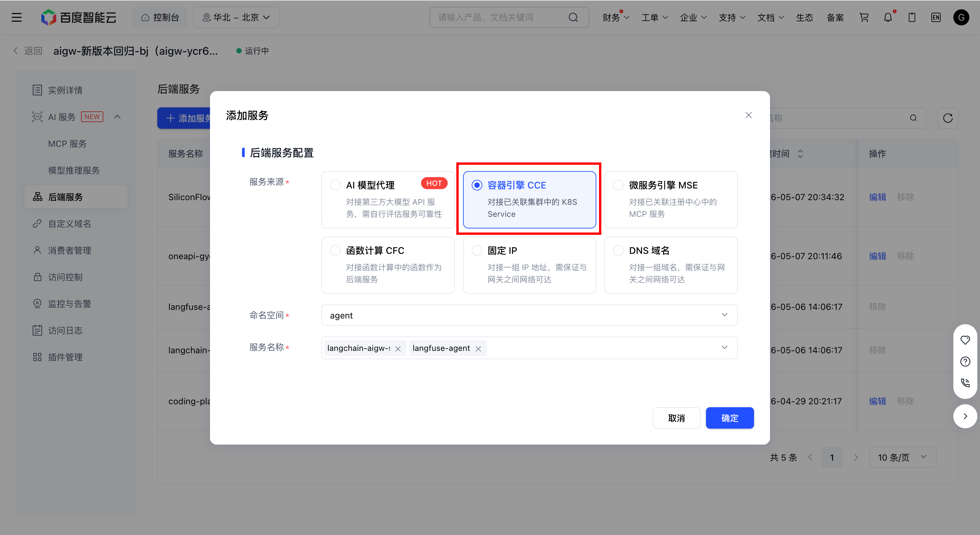The height and width of the screenshot is (535, 980).
Task: Click the heart favorite icon on floating panel
Action: click(x=965, y=340)
